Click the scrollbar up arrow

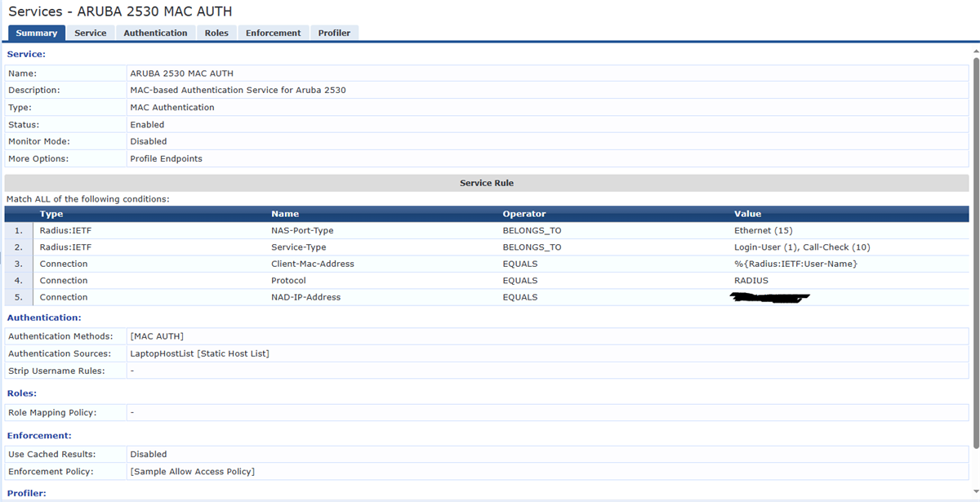pos(975,50)
